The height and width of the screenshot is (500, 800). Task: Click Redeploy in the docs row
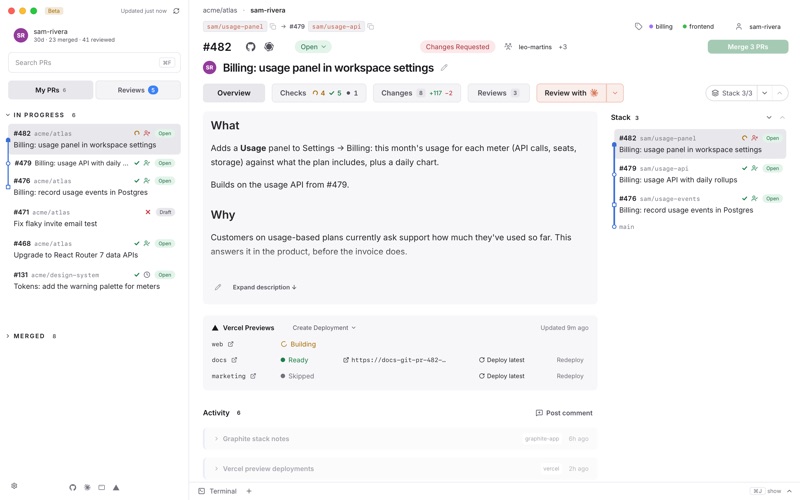pyautogui.click(x=570, y=360)
